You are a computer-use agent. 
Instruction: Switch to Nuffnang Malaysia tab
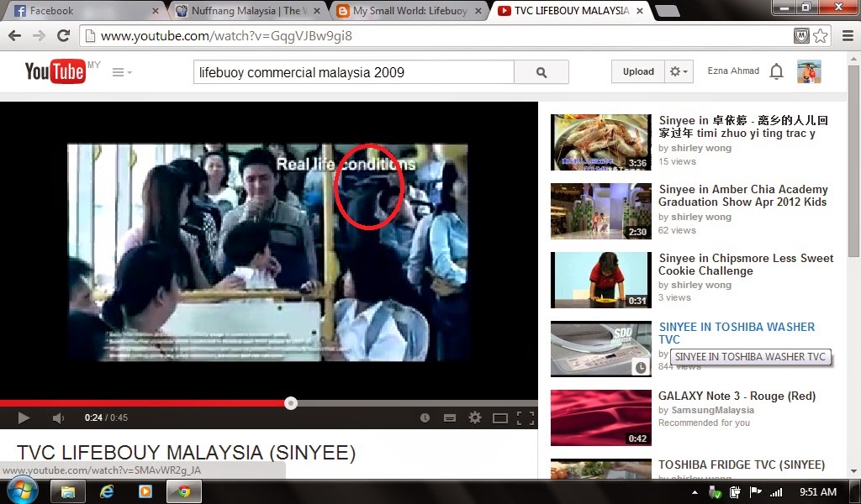pyautogui.click(x=246, y=11)
